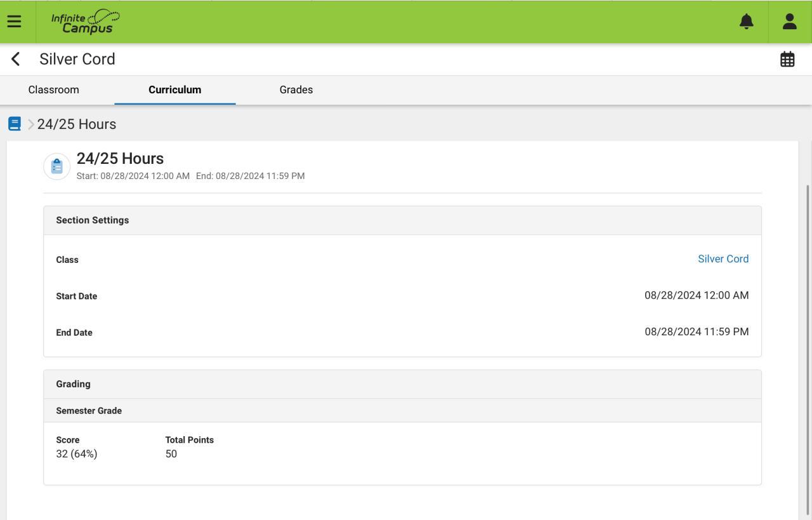Click the Score label
This screenshot has height=520, width=812.
click(x=68, y=440)
